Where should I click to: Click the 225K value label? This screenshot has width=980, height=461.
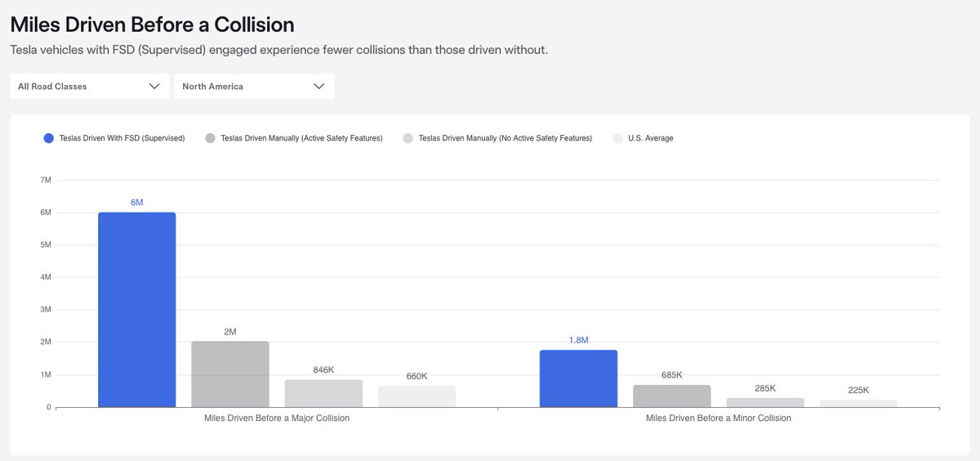click(858, 390)
